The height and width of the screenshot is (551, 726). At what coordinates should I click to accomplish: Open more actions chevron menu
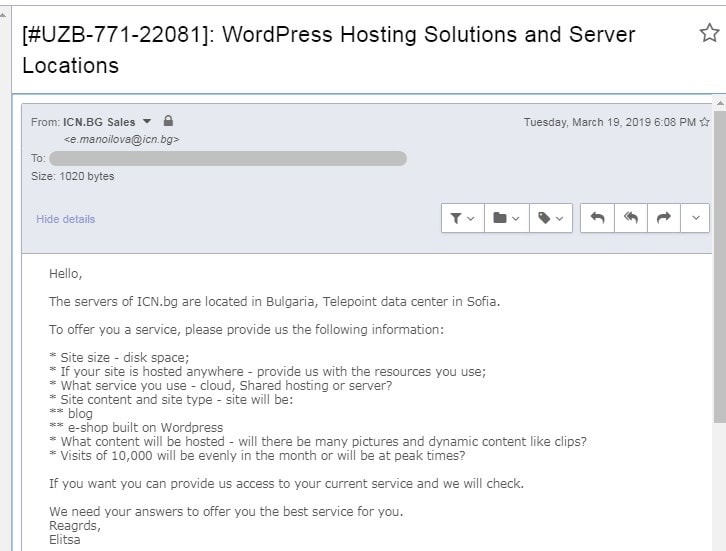[695, 218]
